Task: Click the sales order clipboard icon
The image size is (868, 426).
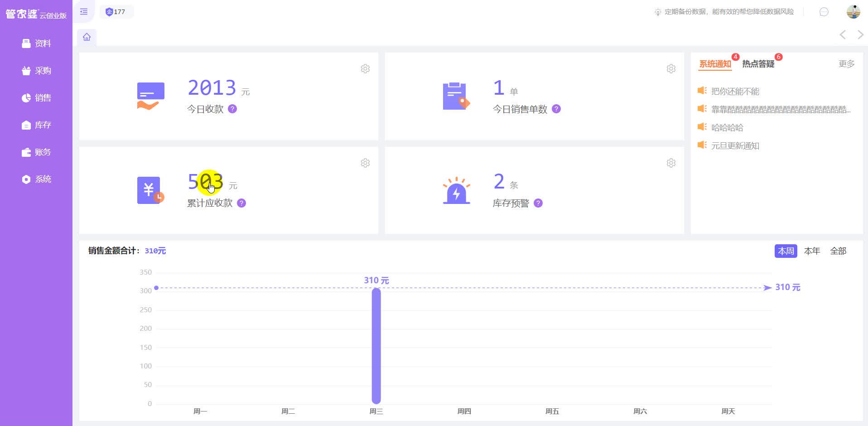Action: click(456, 96)
